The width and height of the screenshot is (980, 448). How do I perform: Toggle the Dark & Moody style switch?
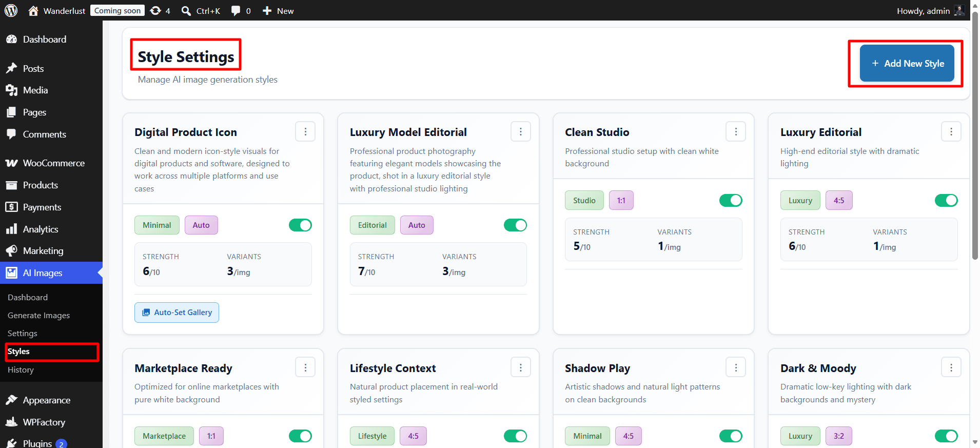[946, 436]
